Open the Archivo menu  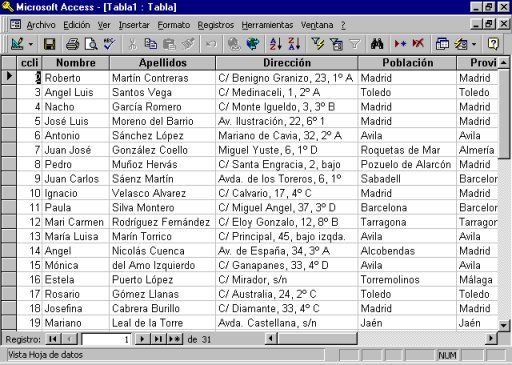click(x=41, y=25)
